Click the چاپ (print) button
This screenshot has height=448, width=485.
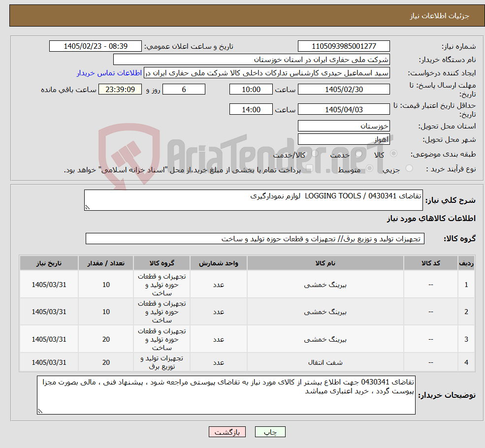[270, 432]
